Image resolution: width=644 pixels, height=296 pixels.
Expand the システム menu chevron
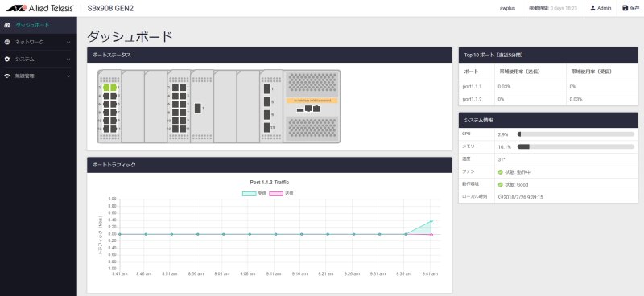coord(68,59)
